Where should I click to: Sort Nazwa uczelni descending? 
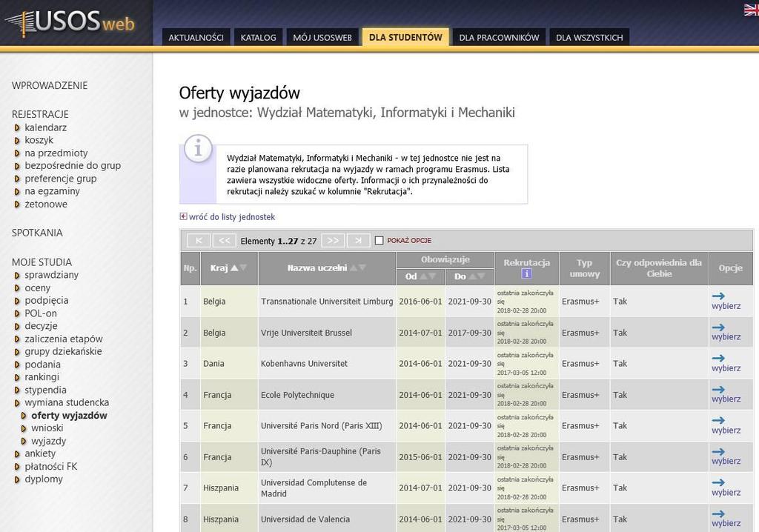coord(362,267)
